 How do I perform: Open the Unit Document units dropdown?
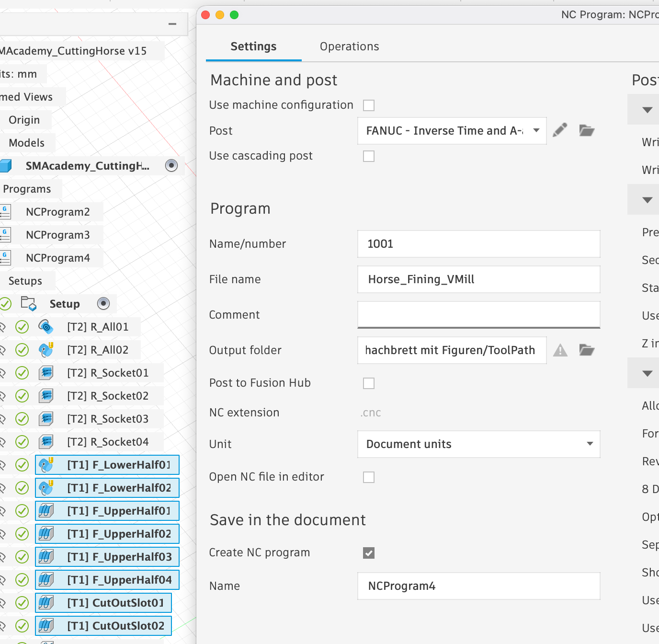(x=478, y=444)
